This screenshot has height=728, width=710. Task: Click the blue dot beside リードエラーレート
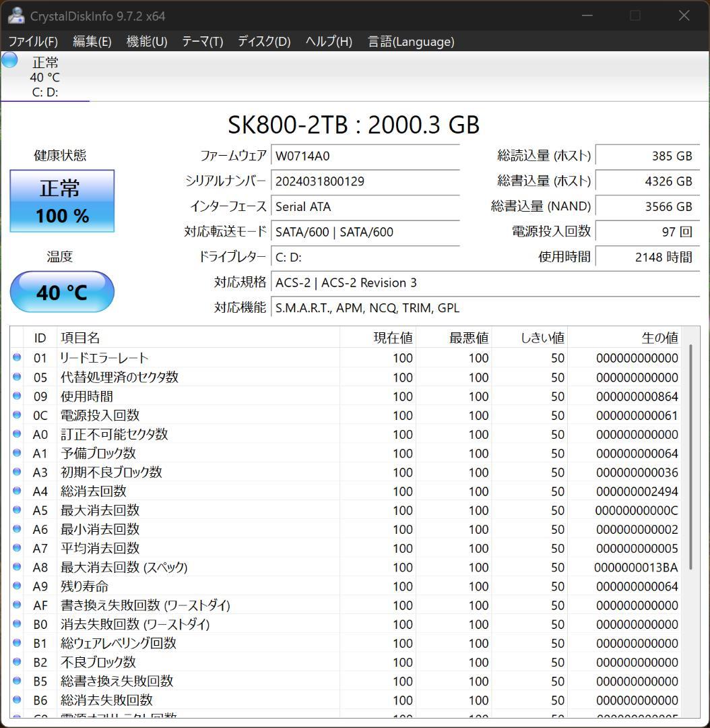click(17, 358)
